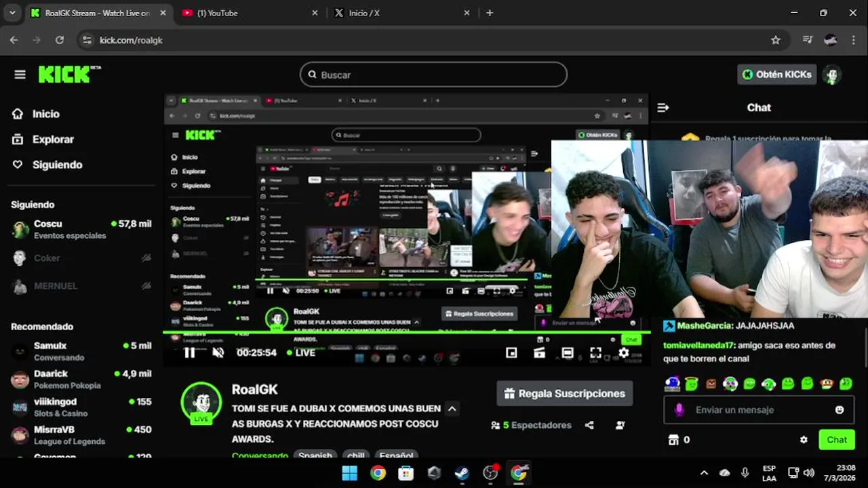The width and height of the screenshot is (868, 488).
Task: Jump to LIVE indicator in player
Action: coord(300,352)
